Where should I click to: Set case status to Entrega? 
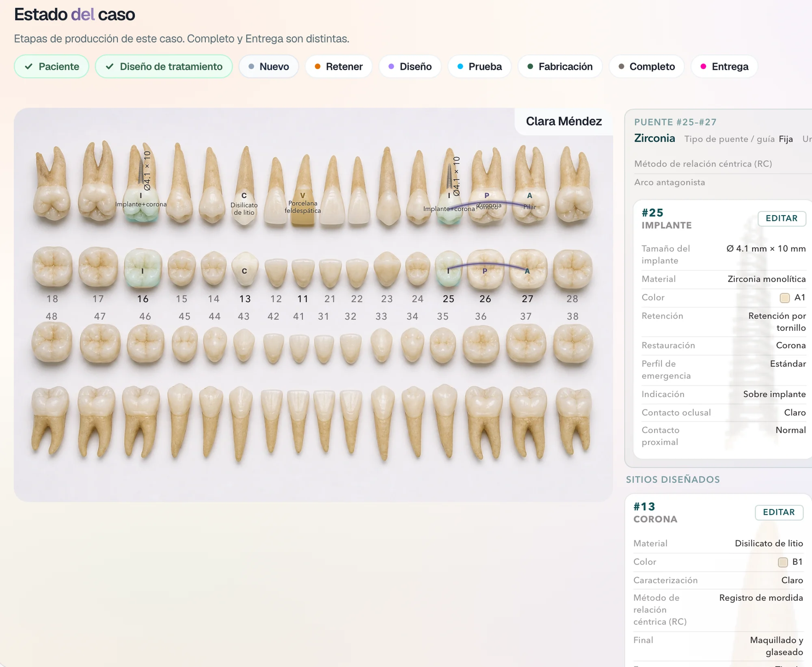coord(724,67)
